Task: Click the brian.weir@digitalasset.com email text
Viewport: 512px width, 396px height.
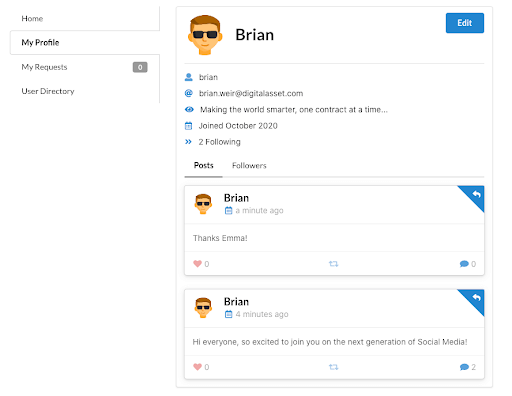Action: click(x=251, y=93)
